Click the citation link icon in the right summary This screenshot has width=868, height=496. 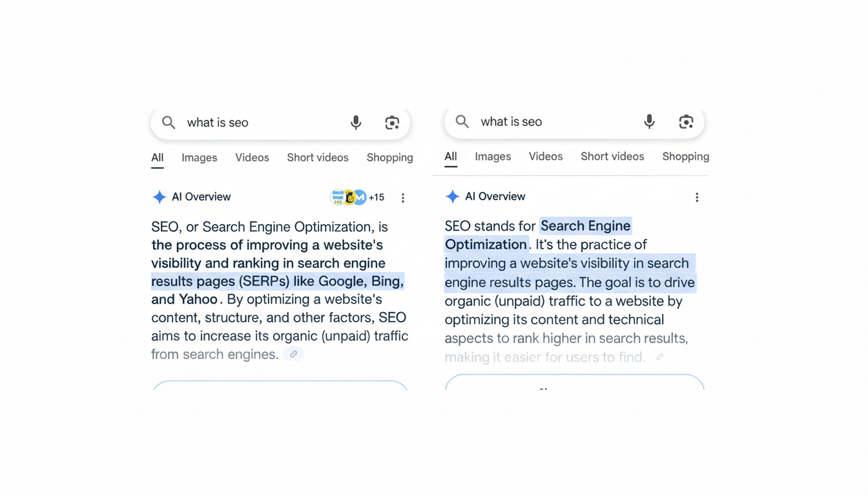coord(659,356)
